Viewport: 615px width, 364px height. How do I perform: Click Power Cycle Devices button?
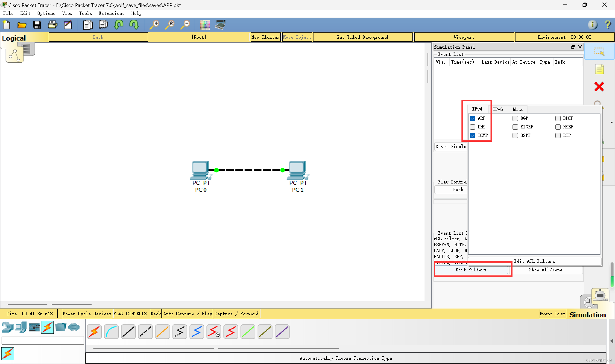coord(87,314)
